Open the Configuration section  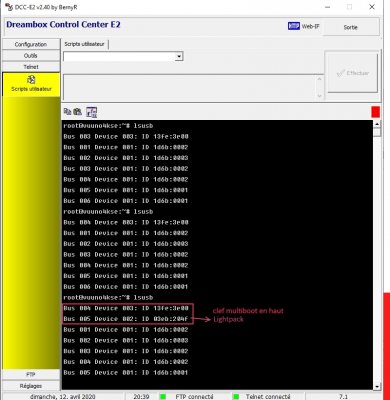click(31, 44)
